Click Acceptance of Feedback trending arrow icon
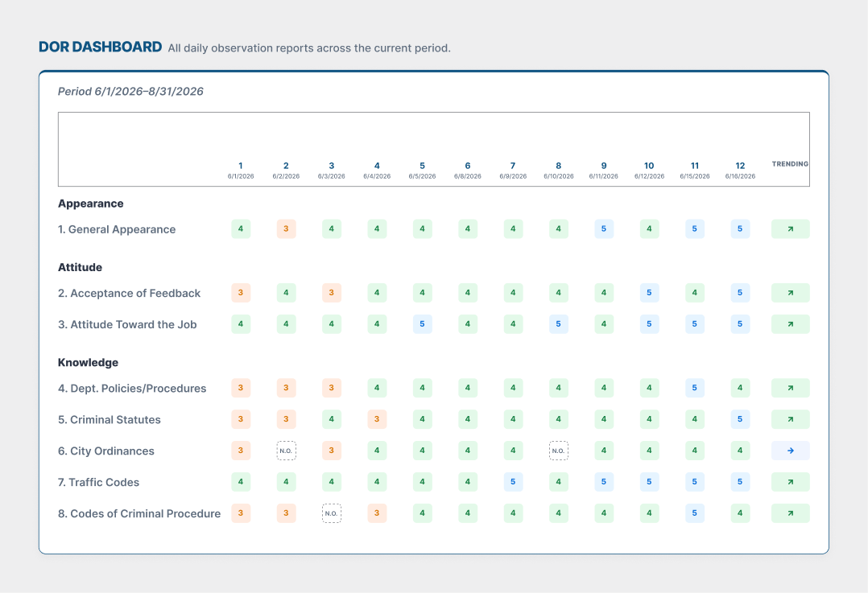The image size is (868, 593). [790, 293]
